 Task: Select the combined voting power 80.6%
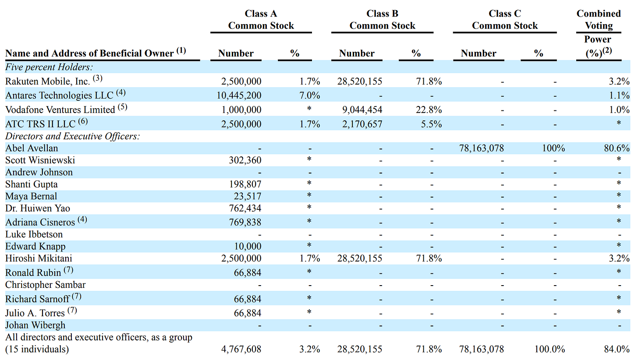[617, 148]
